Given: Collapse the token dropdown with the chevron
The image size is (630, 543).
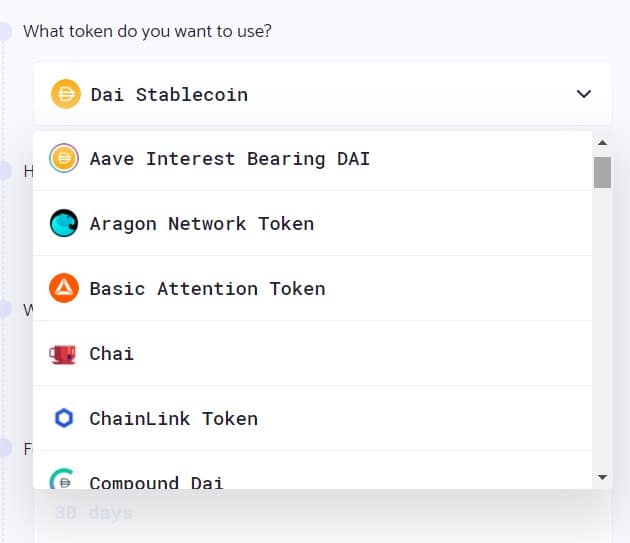Looking at the screenshot, I should [584, 94].
